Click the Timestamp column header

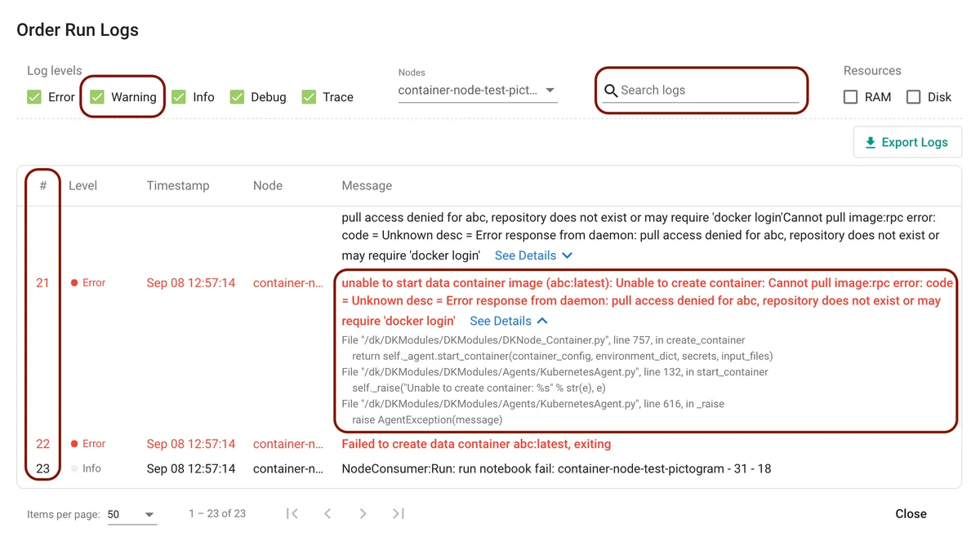pyautogui.click(x=178, y=185)
